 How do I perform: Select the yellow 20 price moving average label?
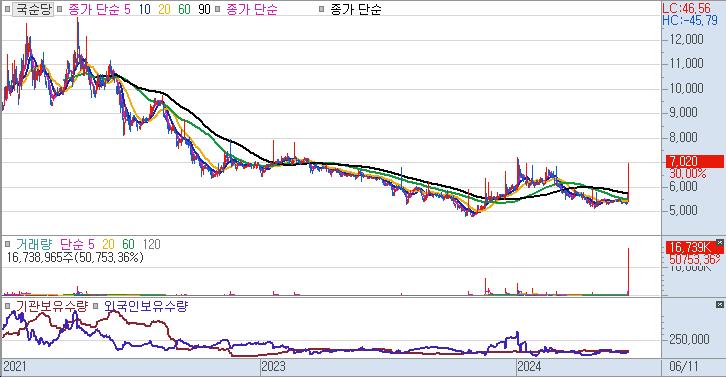pos(164,9)
